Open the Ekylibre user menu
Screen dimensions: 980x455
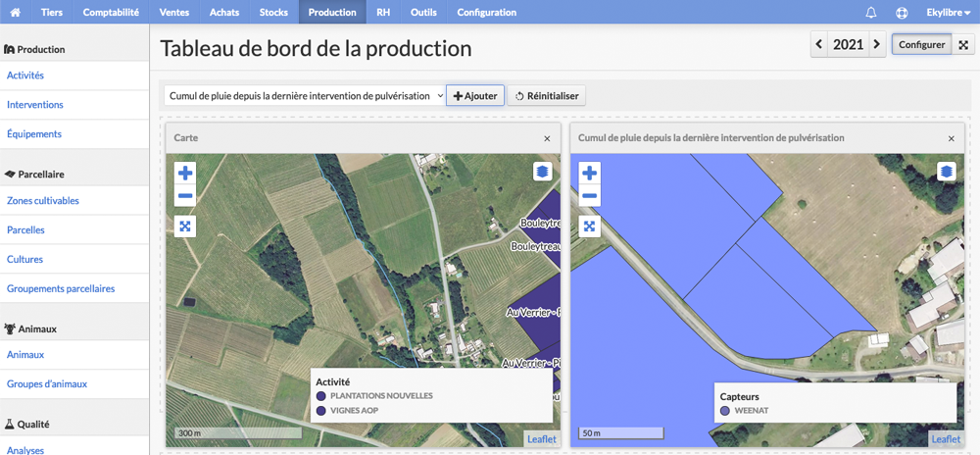(949, 12)
